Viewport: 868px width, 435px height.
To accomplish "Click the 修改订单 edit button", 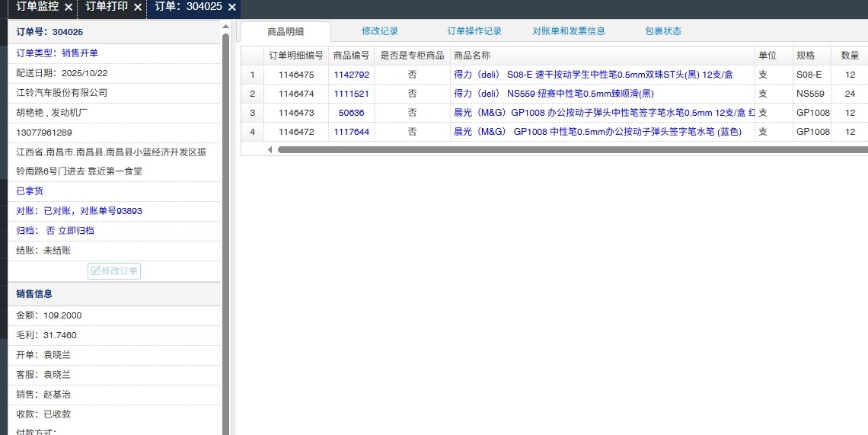I will click(x=114, y=271).
